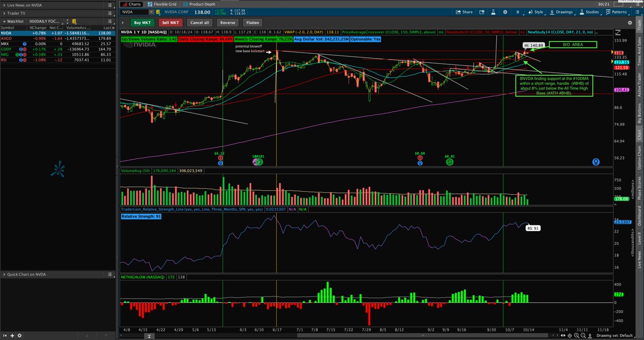
Task: Click the Buy MKT button
Action: (143, 23)
